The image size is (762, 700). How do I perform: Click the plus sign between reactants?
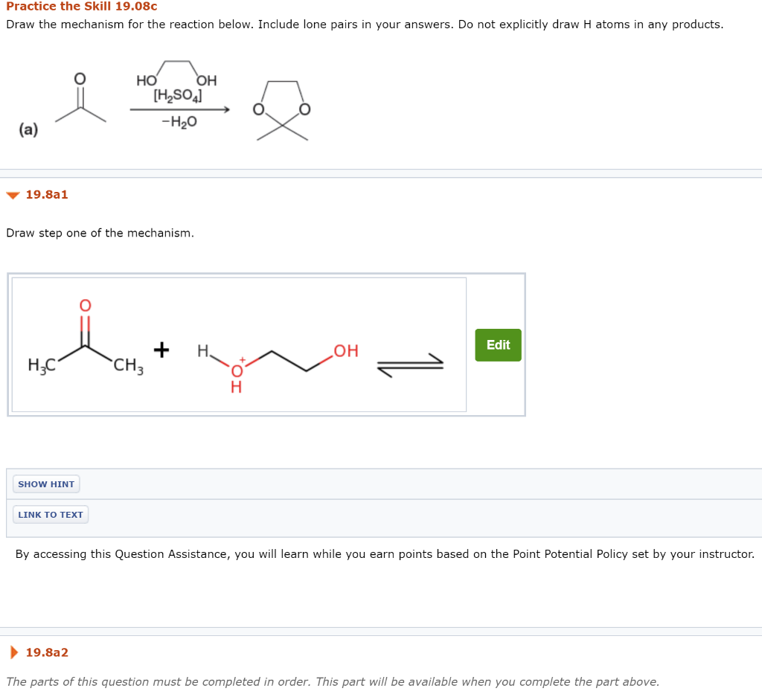pyautogui.click(x=161, y=348)
